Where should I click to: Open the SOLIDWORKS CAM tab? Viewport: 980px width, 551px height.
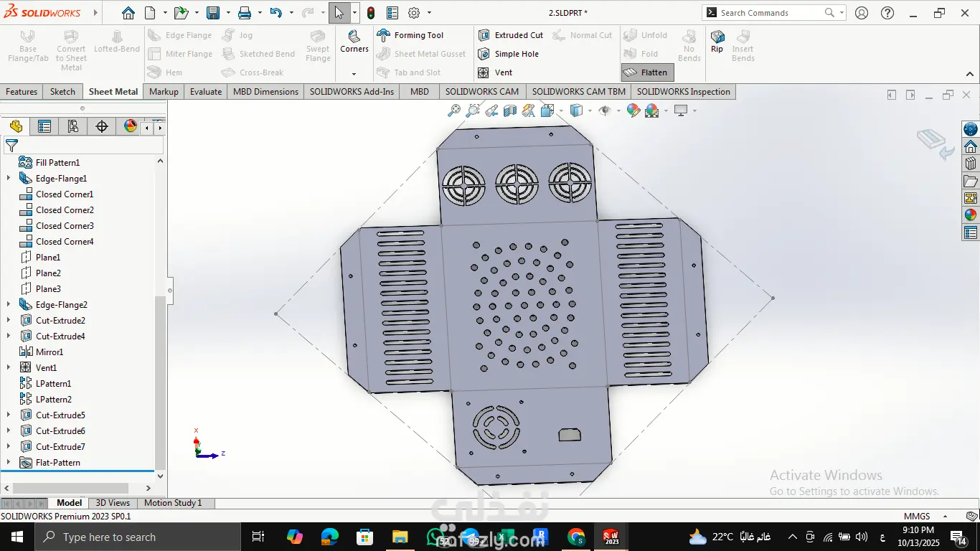481,92
